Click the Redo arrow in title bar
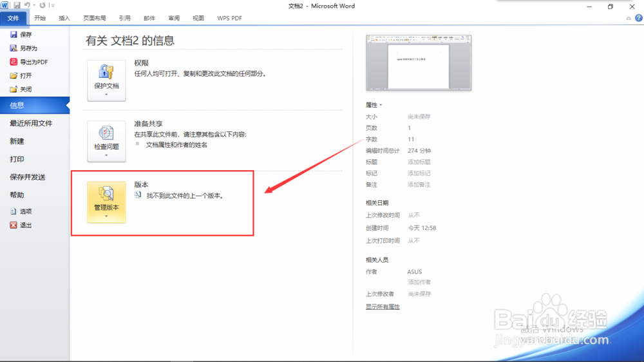The width and height of the screenshot is (644, 362). (x=43, y=5)
